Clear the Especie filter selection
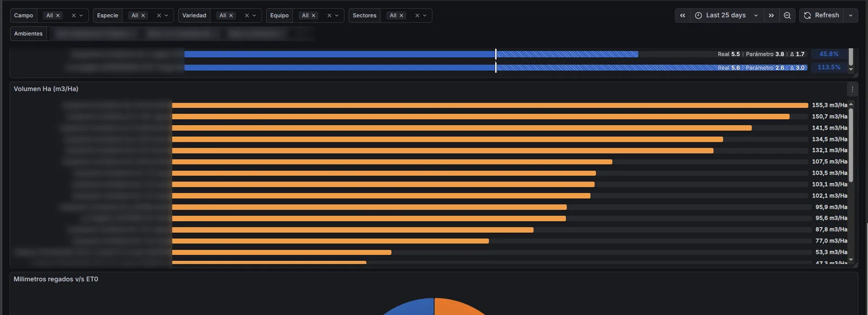Image resolution: width=868 pixels, height=315 pixels. coord(159,16)
